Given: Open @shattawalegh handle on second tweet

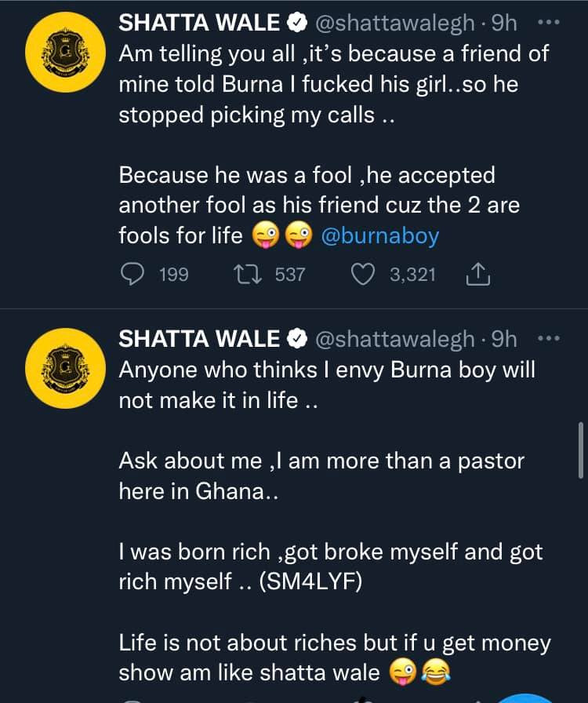Looking at the screenshot, I should click(x=395, y=340).
